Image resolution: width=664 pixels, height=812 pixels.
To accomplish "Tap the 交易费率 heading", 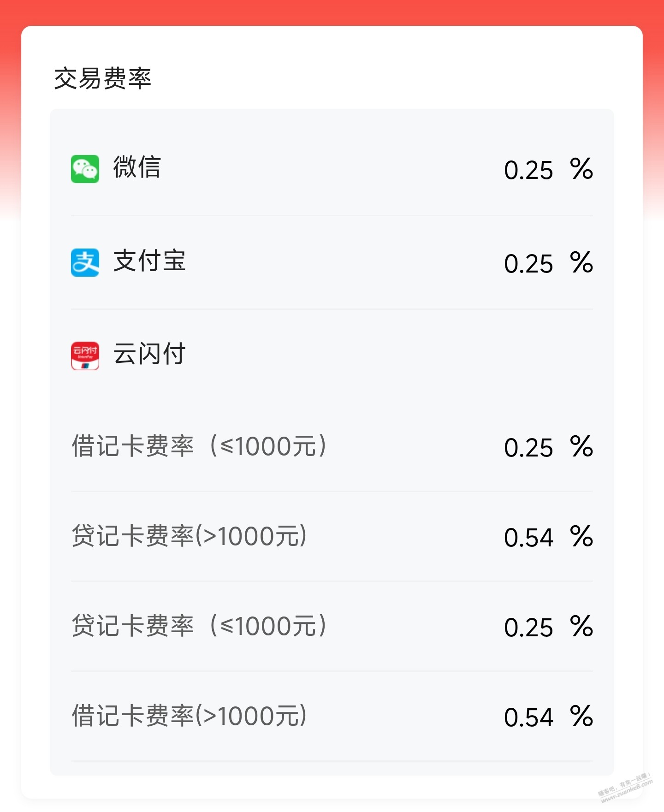I will click(103, 78).
